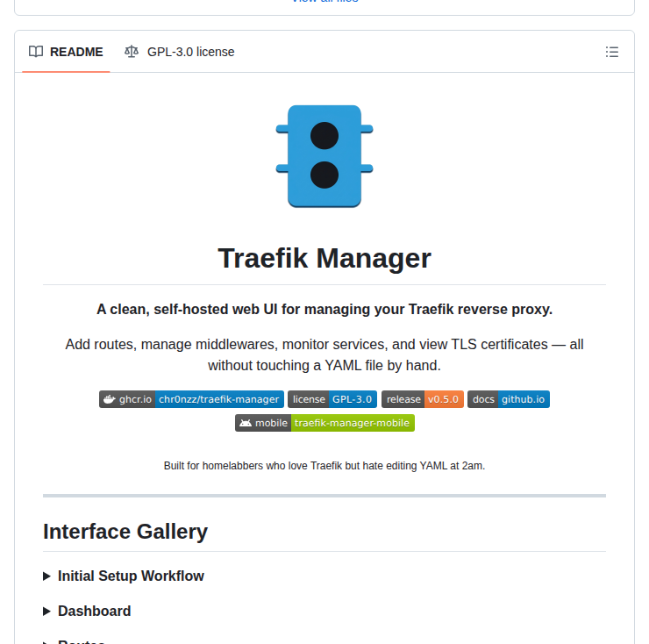Click the scale icon beside GPL-3.0 license
The height and width of the screenshot is (644, 649).
pyautogui.click(x=132, y=52)
